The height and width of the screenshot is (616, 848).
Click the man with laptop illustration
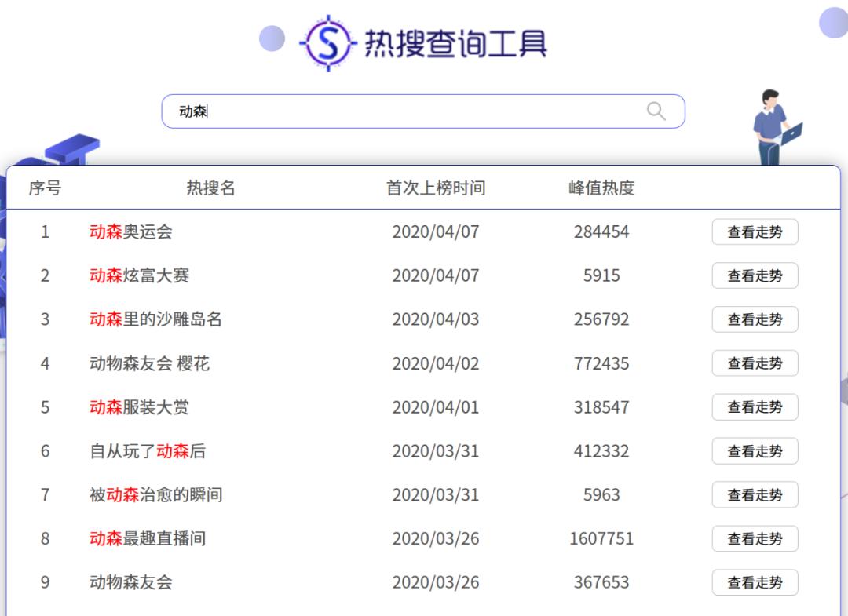click(x=774, y=127)
